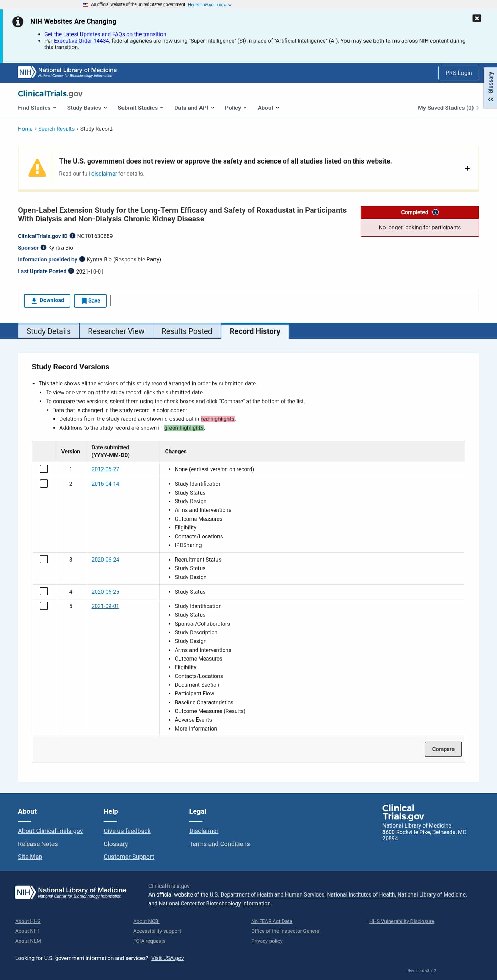The image size is (497, 980).
Task: Click info icon next to Sponsor label
Action: pyautogui.click(x=43, y=247)
